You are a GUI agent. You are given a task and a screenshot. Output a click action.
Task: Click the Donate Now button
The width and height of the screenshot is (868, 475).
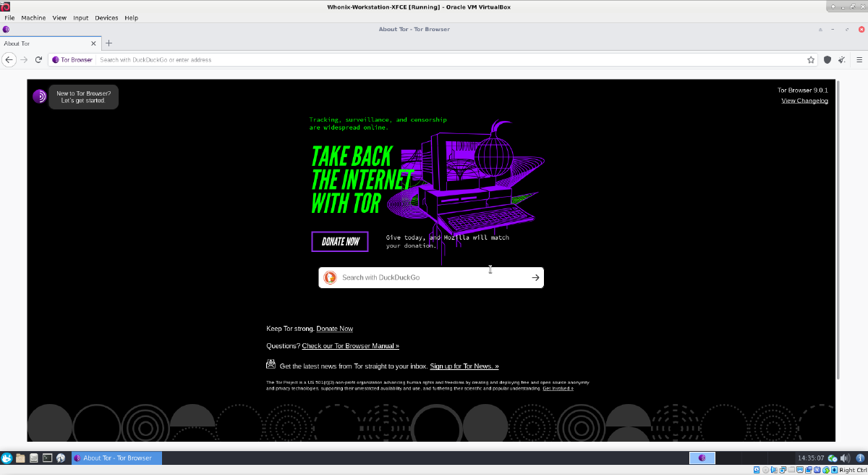340,241
